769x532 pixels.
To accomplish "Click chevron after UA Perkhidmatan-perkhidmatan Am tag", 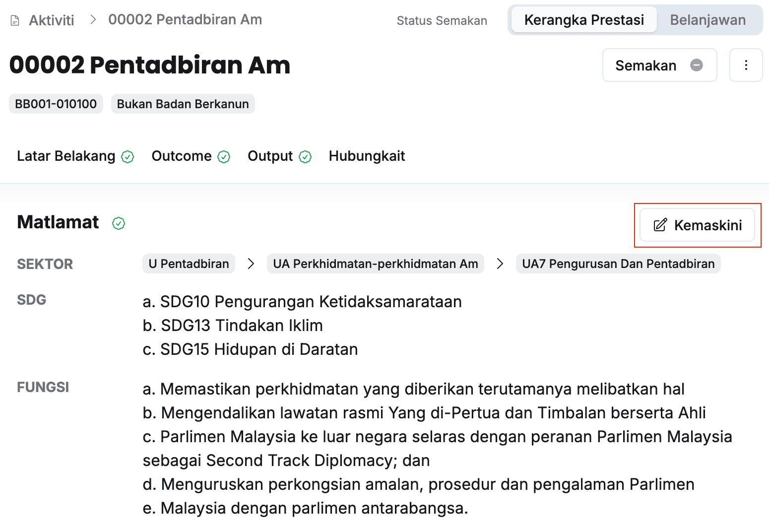I will pyautogui.click(x=500, y=264).
